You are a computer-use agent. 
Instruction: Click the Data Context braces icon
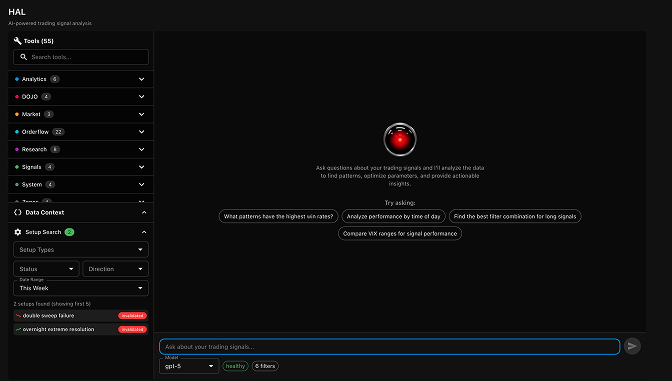[x=18, y=212]
